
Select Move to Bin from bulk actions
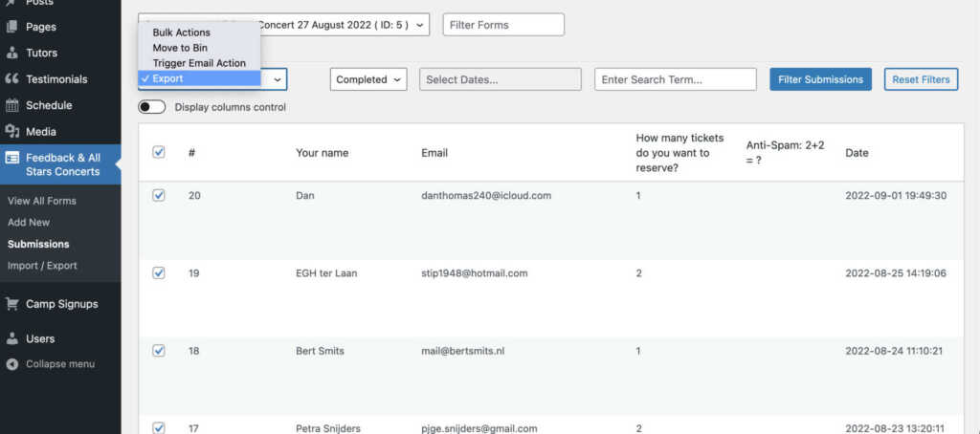[x=180, y=48]
